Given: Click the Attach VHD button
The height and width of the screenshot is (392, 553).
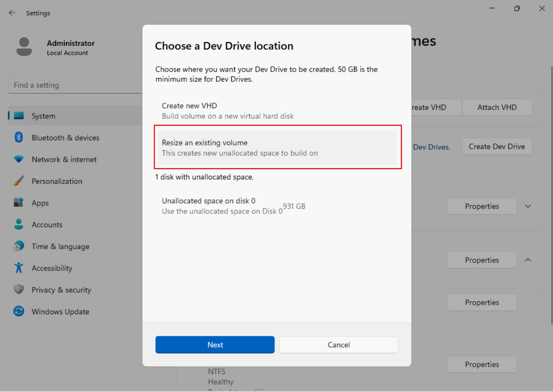Looking at the screenshot, I should click(496, 107).
